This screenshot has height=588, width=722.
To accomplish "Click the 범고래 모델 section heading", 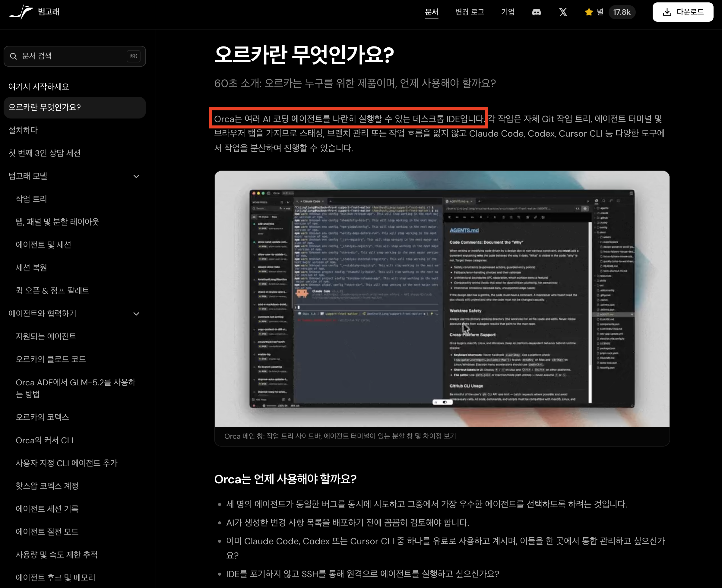I will 28,176.
